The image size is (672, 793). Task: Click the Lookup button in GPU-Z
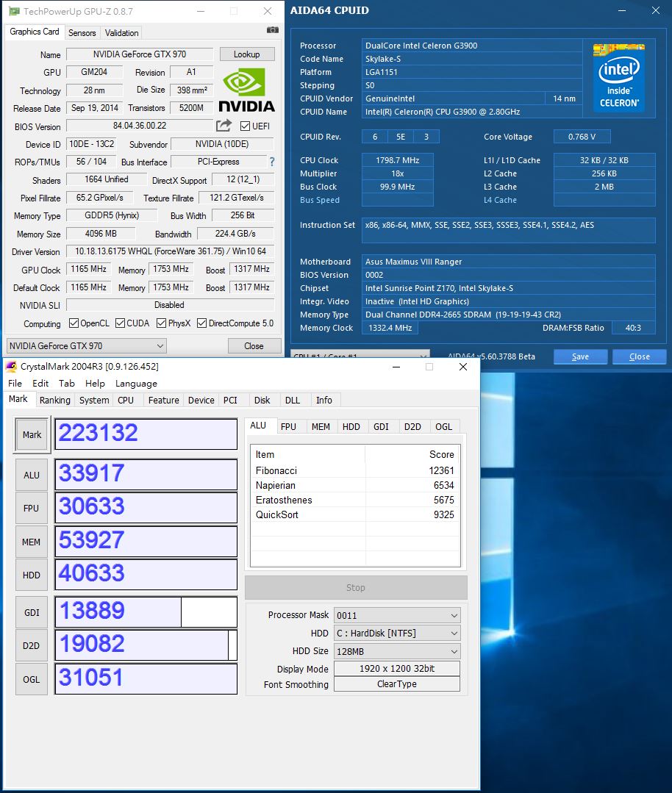(247, 54)
